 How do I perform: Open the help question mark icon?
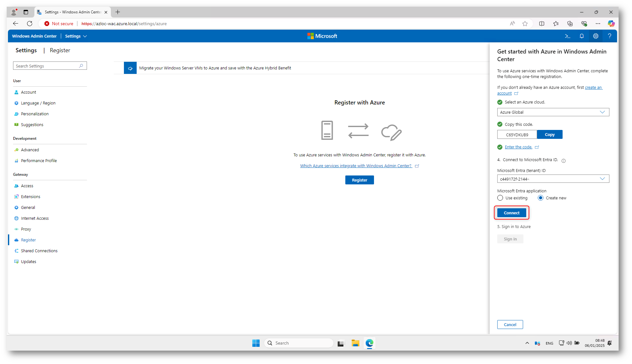click(609, 36)
